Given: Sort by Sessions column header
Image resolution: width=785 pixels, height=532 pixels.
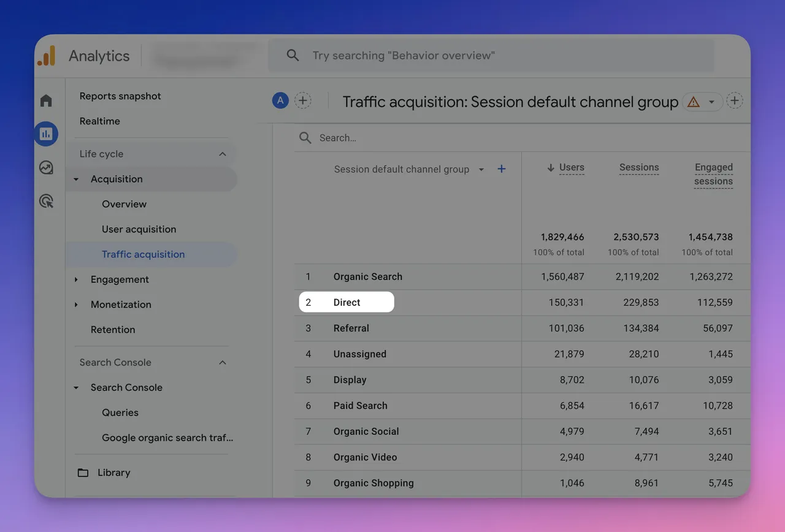Looking at the screenshot, I should tap(639, 168).
